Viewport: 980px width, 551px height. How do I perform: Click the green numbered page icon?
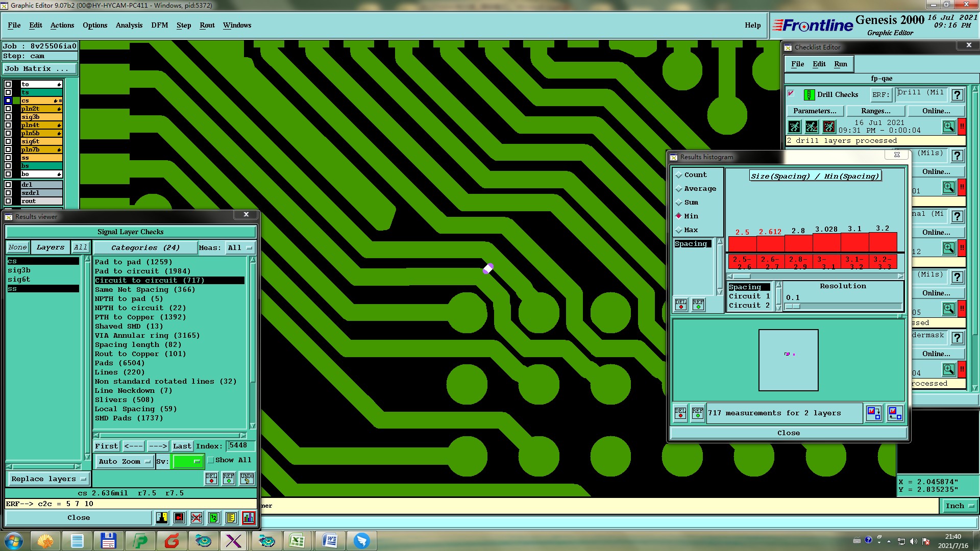coord(214,518)
